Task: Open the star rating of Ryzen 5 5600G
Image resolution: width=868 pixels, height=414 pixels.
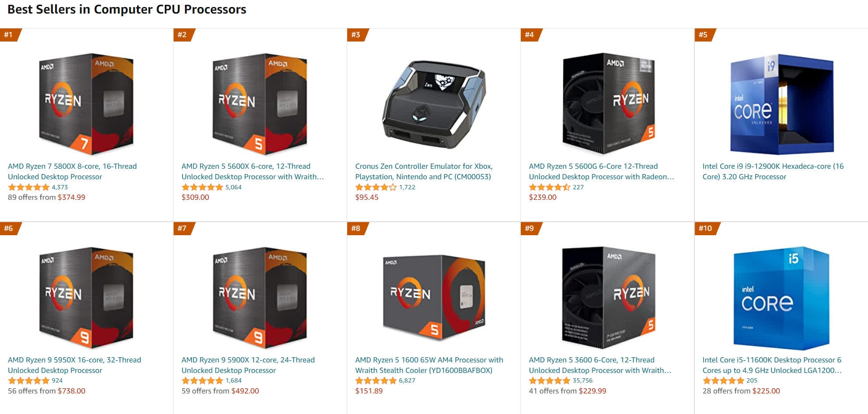Action: pos(550,187)
